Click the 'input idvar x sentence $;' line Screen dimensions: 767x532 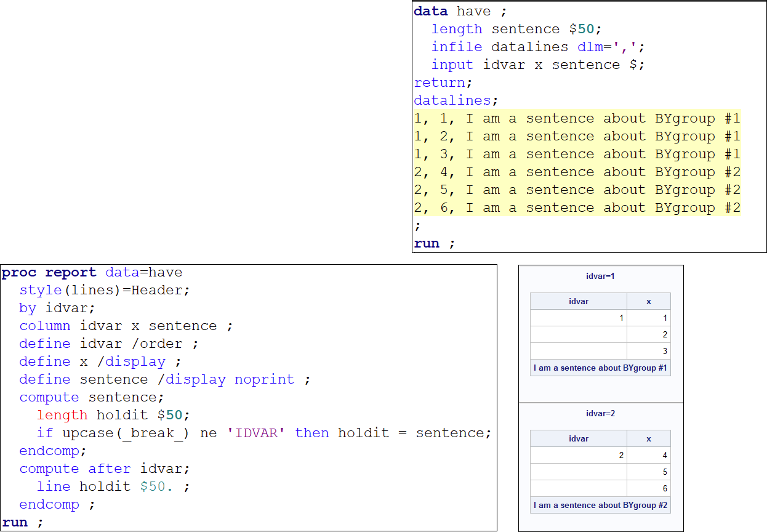point(537,65)
